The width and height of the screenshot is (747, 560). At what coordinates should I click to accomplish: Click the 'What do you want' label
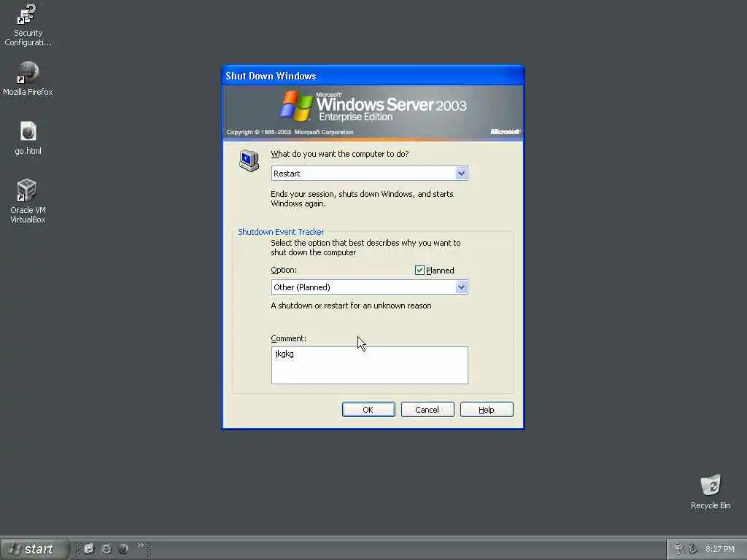click(340, 154)
